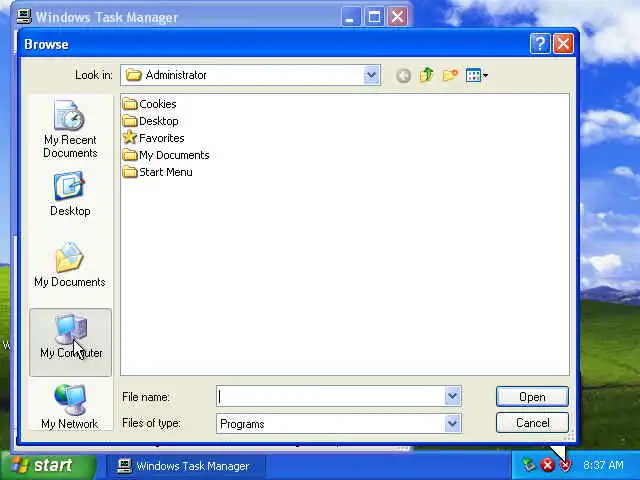Viewport: 640px width, 480px height.
Task: Open My Documents in places bar
Action: coord(70,264)
